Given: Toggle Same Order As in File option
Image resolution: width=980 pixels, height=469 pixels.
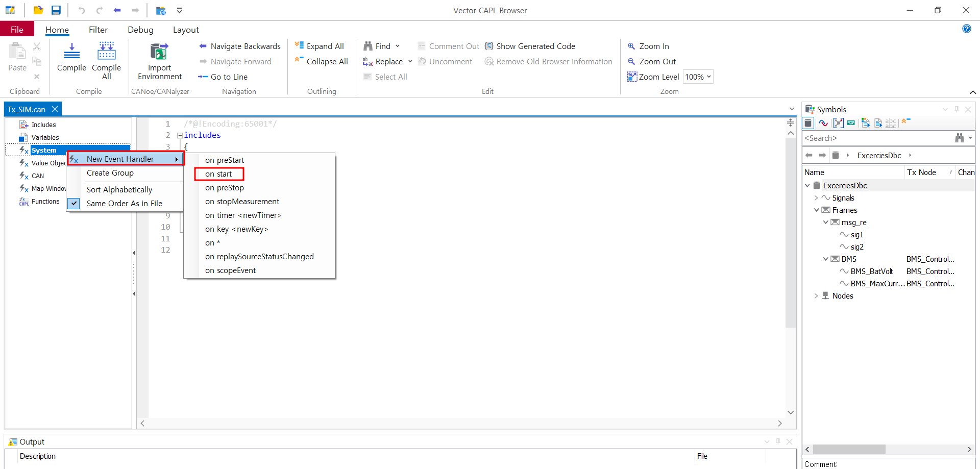Looking at the screenshot, I should pyautogui.click(x=125, y=203).
